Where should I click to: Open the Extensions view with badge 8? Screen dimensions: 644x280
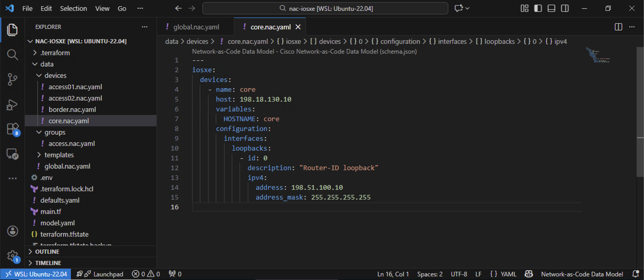click(x=13, y=129)
